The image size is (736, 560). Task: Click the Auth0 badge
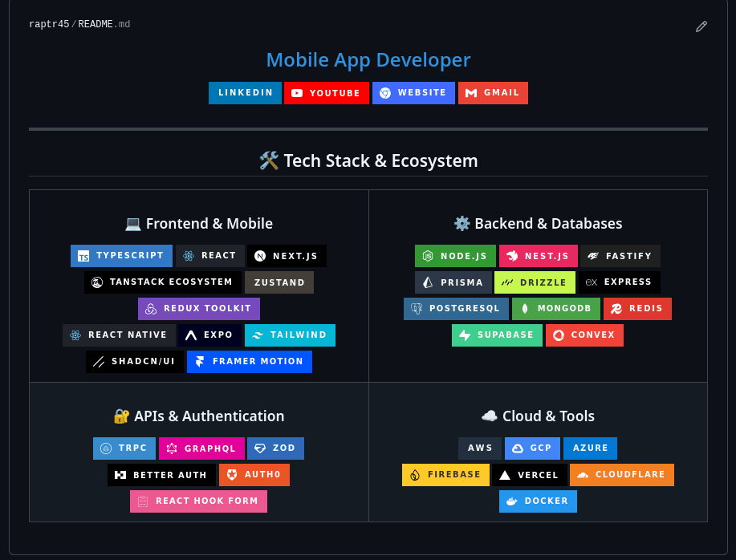(254, 475)
